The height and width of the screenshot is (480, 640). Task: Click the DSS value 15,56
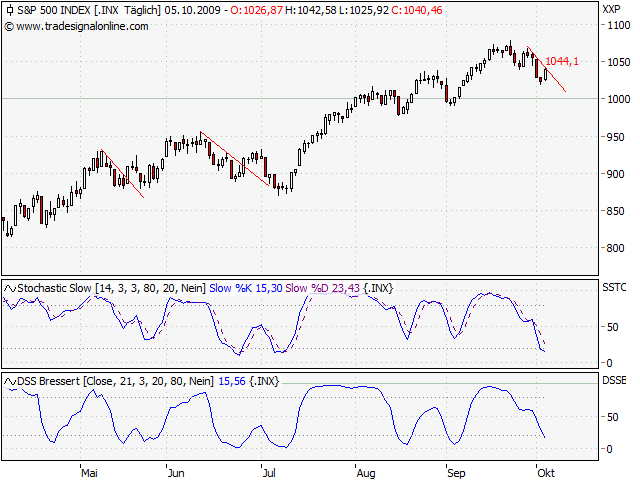(232, 381)
